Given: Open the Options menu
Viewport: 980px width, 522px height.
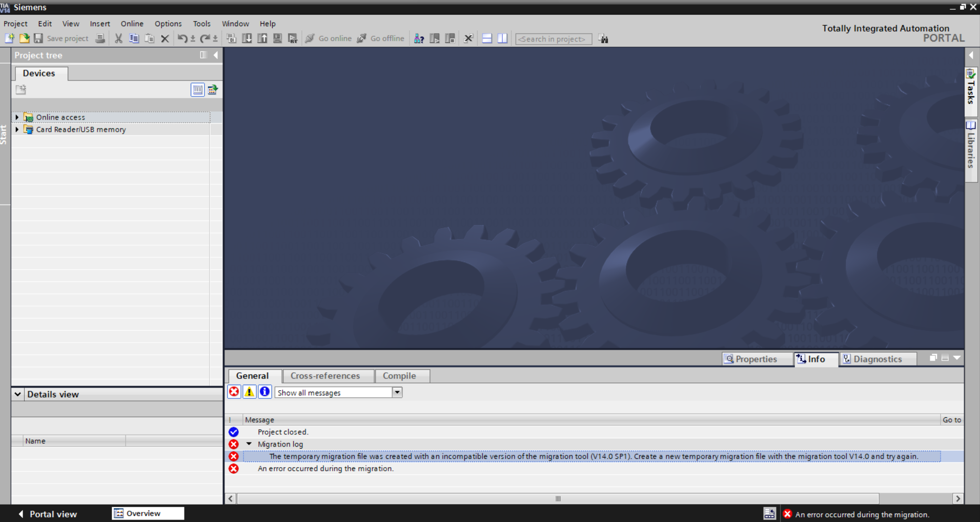Looking at the screenshot, I should click(168, 24).
